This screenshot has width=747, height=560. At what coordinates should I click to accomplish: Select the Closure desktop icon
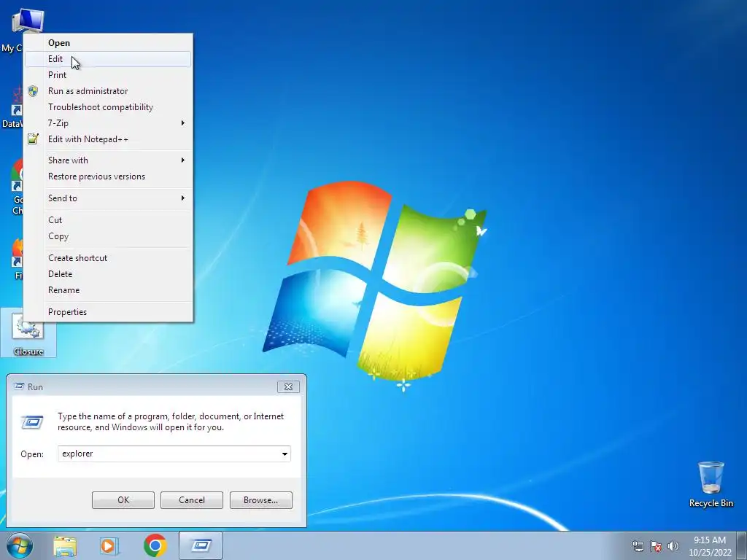[28, 333]
